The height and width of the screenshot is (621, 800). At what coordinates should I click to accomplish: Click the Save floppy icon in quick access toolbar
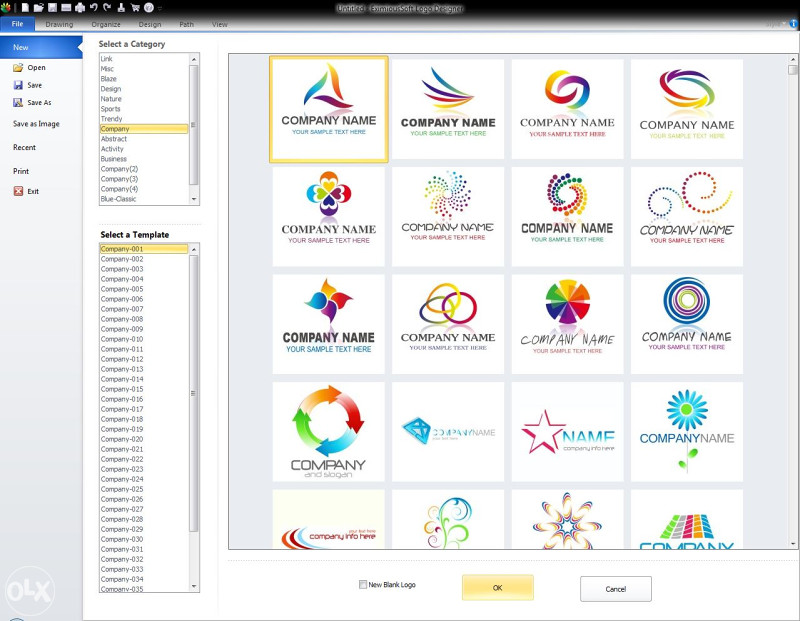[x=52, y=8]
